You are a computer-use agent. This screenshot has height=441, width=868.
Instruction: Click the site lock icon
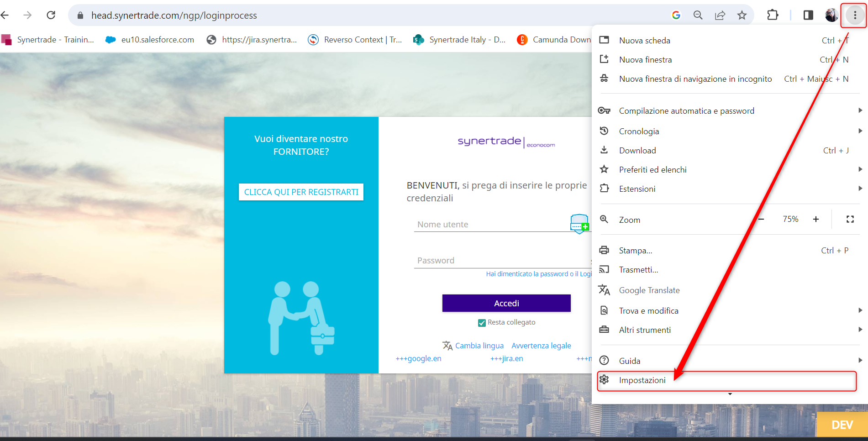click(x=80, y=16)
